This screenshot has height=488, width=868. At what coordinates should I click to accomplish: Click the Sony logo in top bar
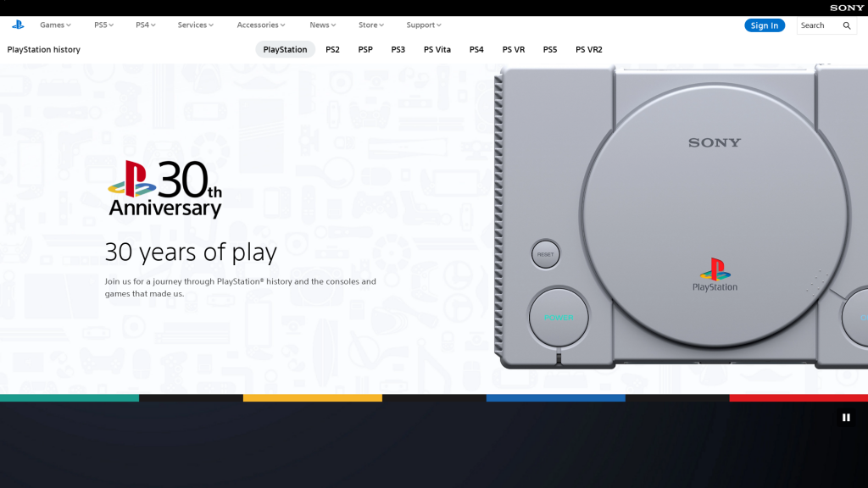click(x=847, y=8)
